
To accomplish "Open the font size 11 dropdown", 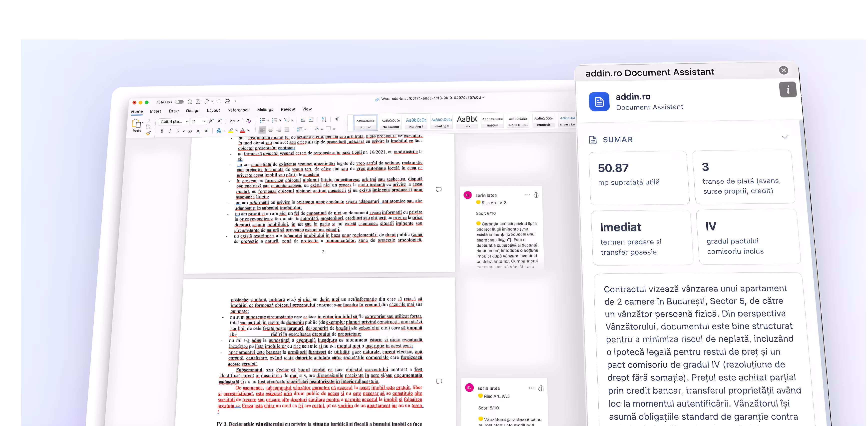I will (x=199, y=121).
